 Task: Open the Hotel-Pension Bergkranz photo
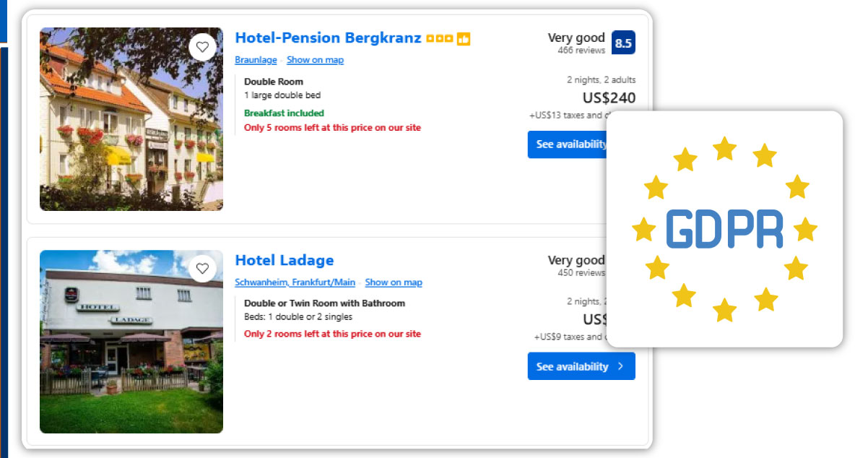click(x=131, y=119)
